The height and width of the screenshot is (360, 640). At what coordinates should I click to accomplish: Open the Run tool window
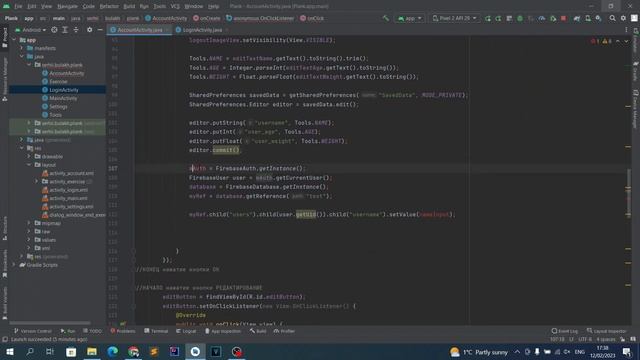[68, 331]
